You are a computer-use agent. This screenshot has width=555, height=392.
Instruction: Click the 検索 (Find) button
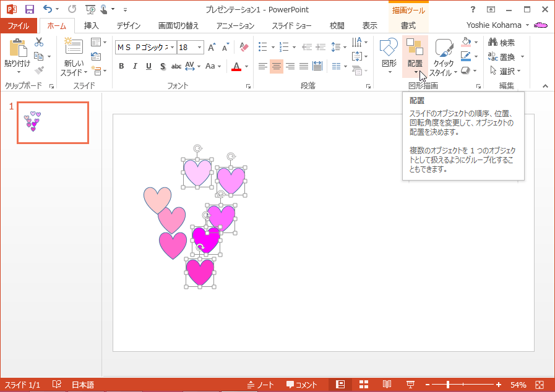(x=502, y=43)
